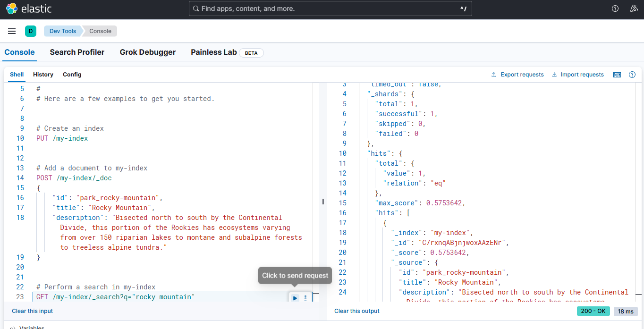This screenshot has height=329, width=644.
Task: Open the Search Profiler tab
Action: [77, 52]
